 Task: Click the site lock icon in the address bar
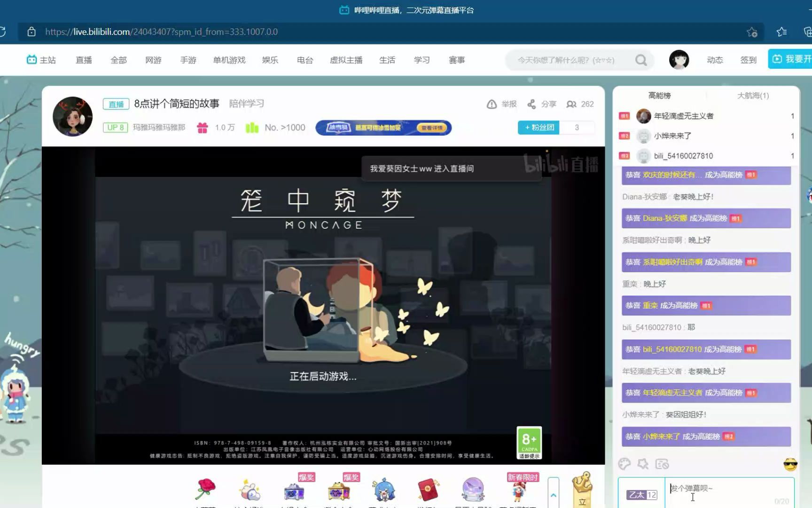click(x=31, y=32)
